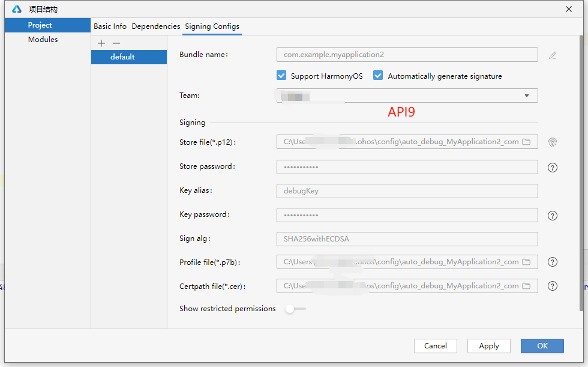Uncheck Automatically generate signature checkbox

[378, 76]
